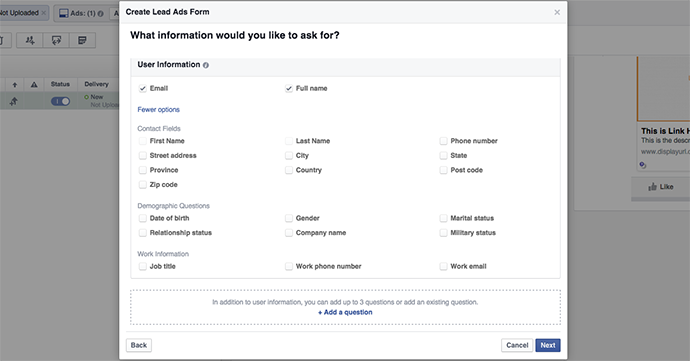
Task: Click the refresh comment icon in background toolbar
Action: click(56, 41)
